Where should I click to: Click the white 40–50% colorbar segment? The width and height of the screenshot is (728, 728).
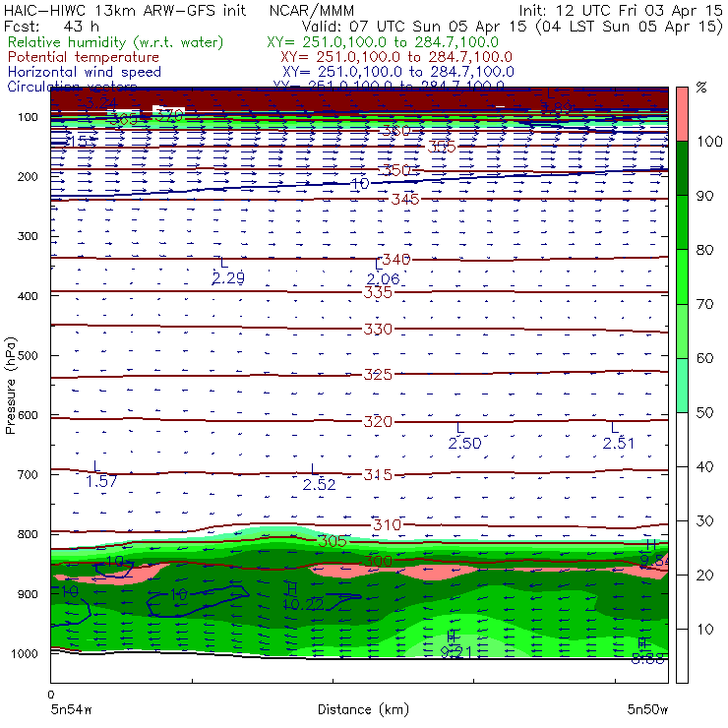tap(682, 439)
